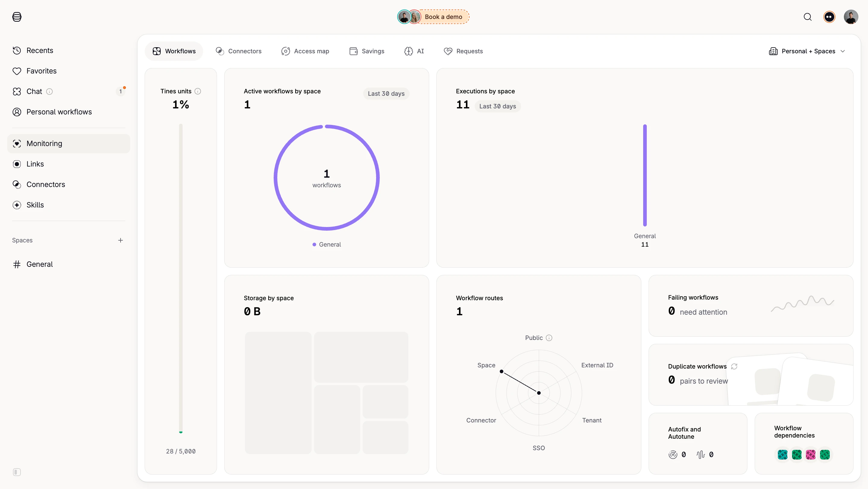Click the "0 B" storage value
868x489 pixels.
tap(252, 312)
